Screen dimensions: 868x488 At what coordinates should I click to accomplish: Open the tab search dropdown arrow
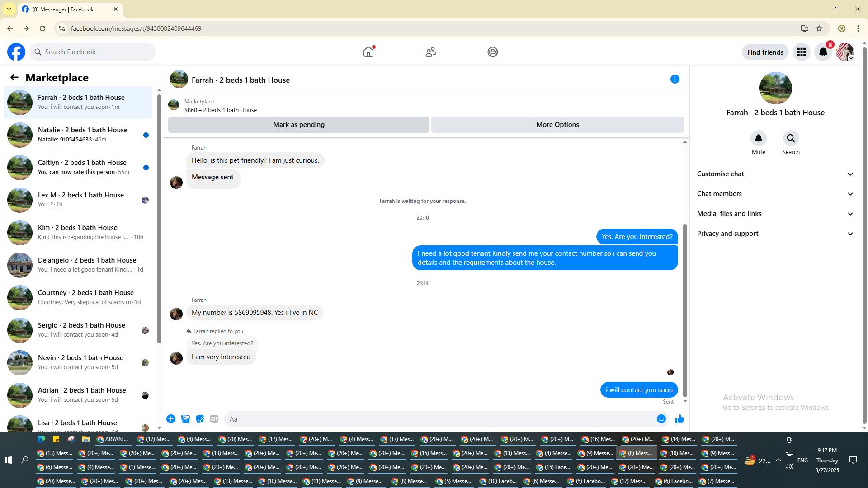[x=9, y=9]
